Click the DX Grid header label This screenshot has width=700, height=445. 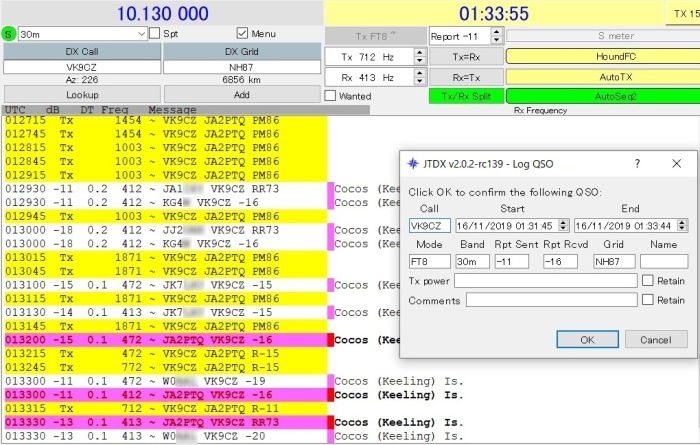pos(242,51)
